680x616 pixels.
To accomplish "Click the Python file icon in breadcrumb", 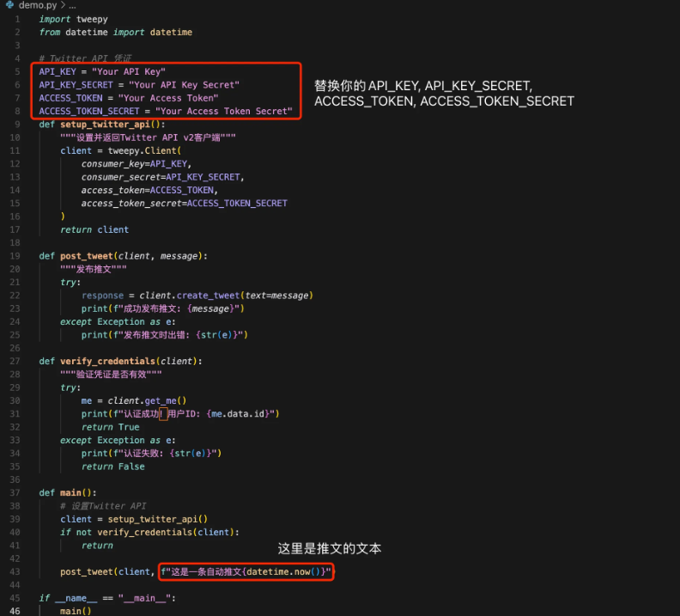I will coord(9,5).
